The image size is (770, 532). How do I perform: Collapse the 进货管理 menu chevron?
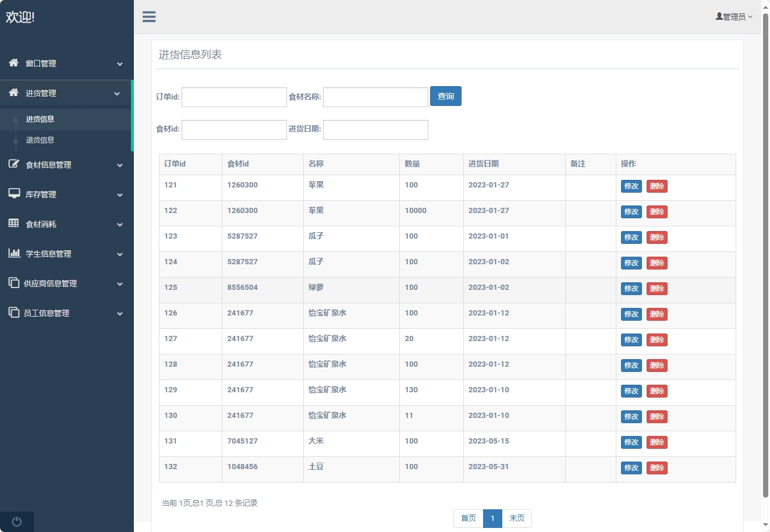tap(117, 94)
